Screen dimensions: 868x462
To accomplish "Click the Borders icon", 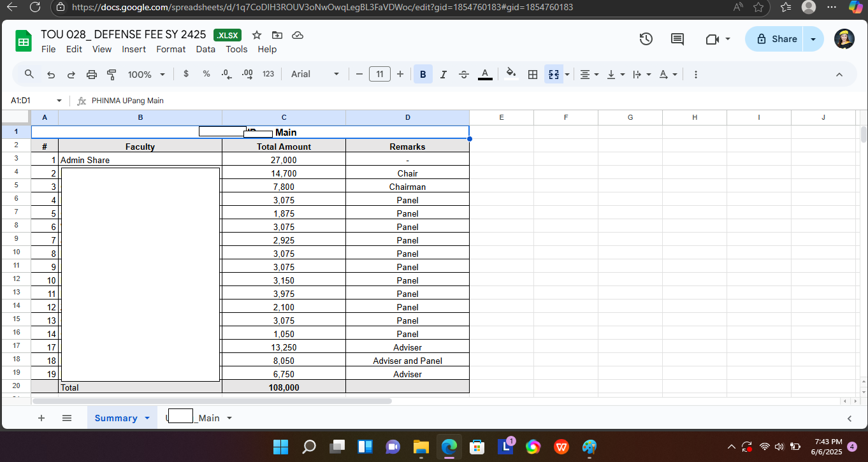I will tap(533, 75).
